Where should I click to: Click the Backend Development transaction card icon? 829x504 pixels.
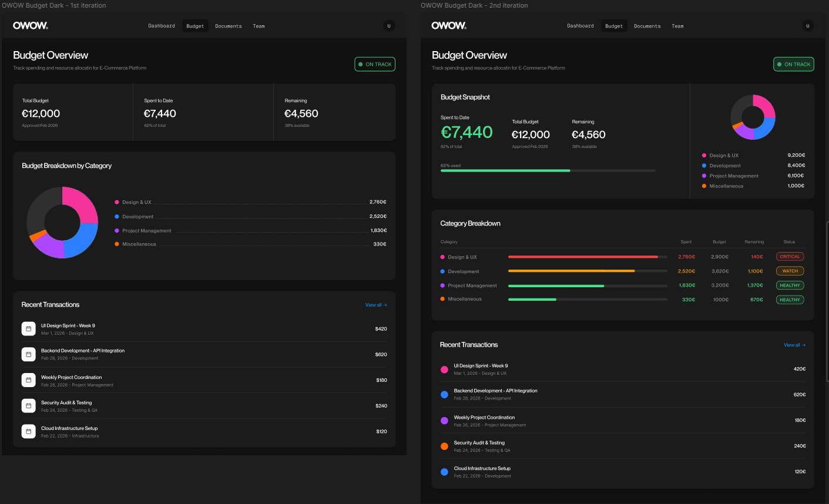point(28,354)
